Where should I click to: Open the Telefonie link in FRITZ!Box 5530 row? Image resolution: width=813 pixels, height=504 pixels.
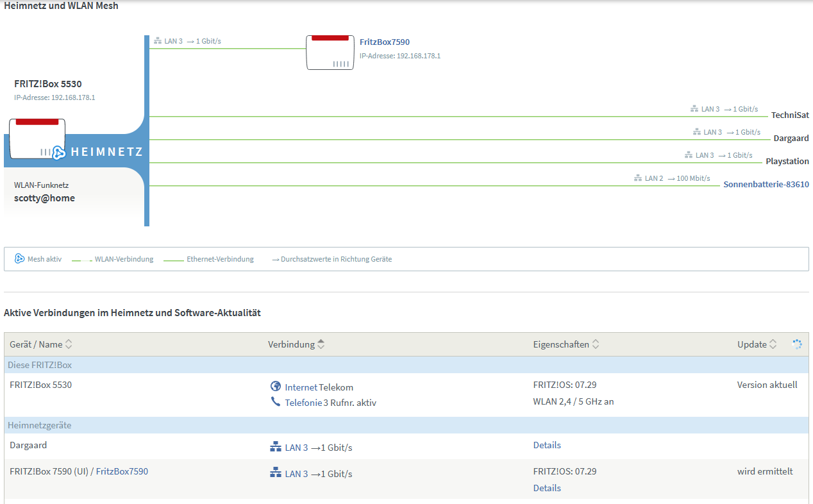coord(303,403)
